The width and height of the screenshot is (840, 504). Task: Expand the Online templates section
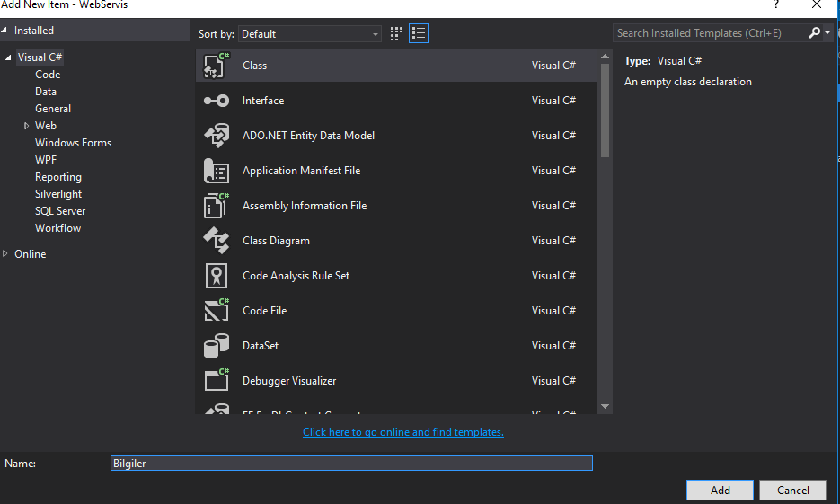click(5, 254)
